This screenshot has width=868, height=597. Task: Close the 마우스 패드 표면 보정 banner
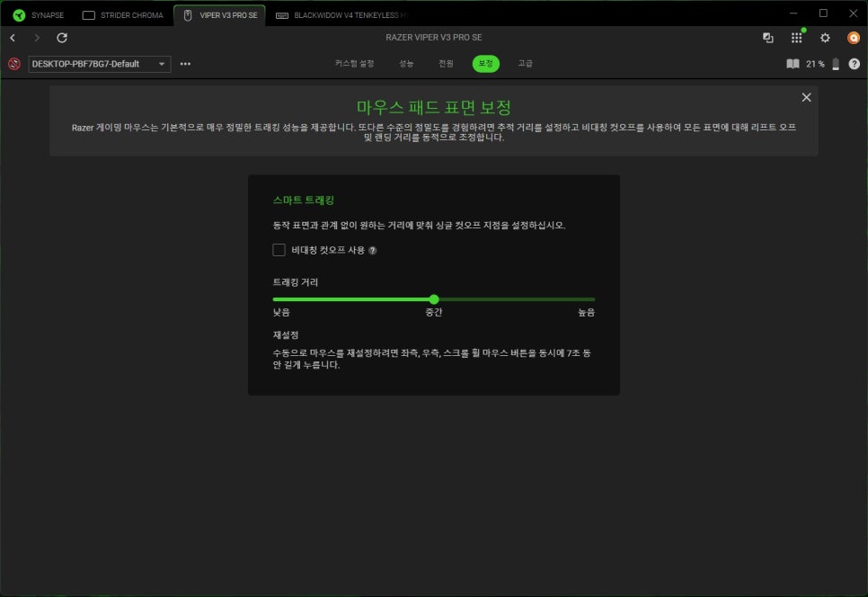click(x=806, y=97)
